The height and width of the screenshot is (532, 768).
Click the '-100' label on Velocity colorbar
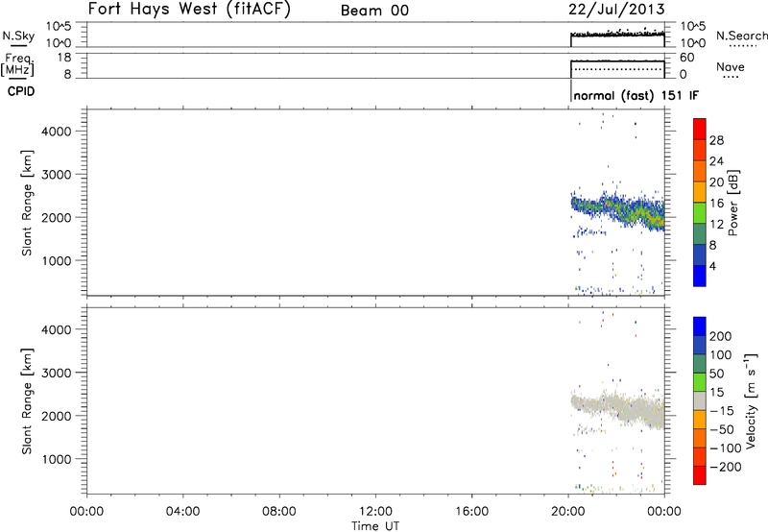(726, 448)
